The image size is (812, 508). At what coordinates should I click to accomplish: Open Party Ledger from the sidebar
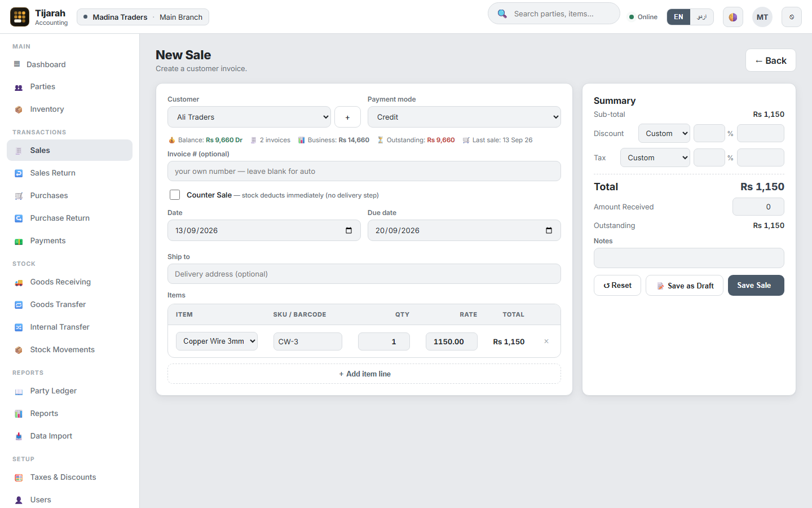point(69,391)
